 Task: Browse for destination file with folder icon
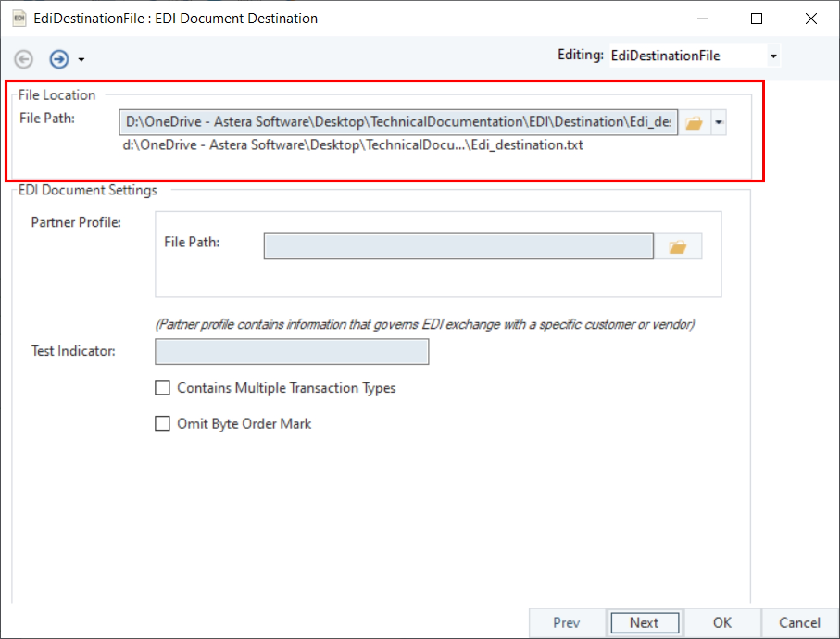tap(694, 123)
